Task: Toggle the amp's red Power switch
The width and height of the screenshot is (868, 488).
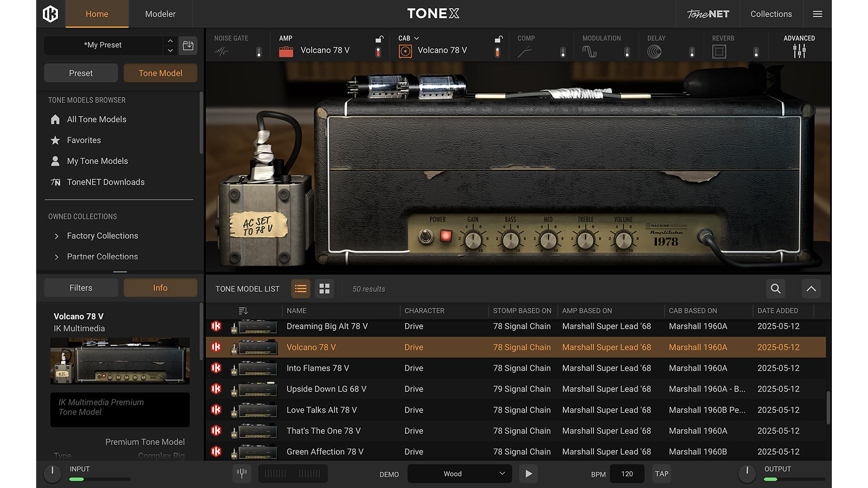Action: 446,236
